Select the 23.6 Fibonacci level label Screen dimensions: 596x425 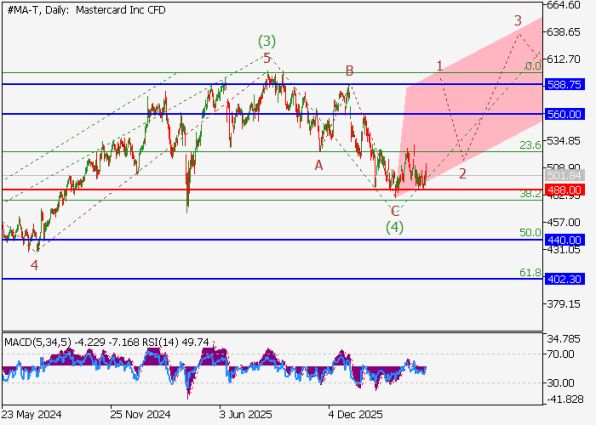[530, 145]
